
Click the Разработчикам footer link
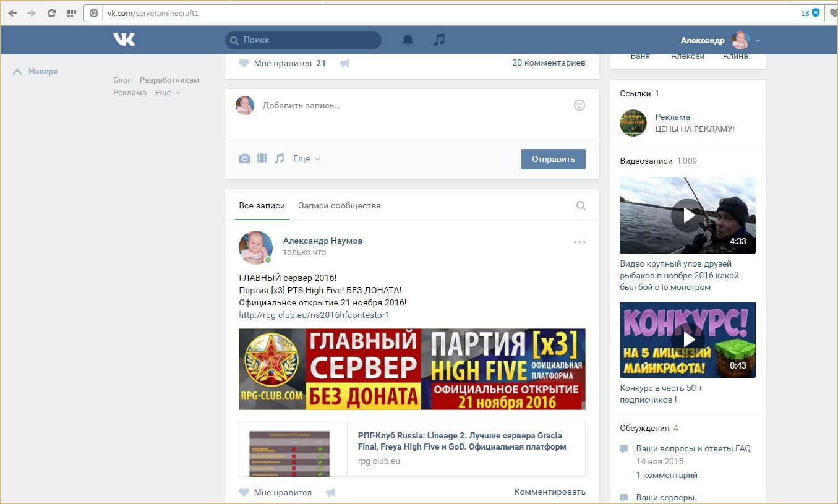point(169,80)
